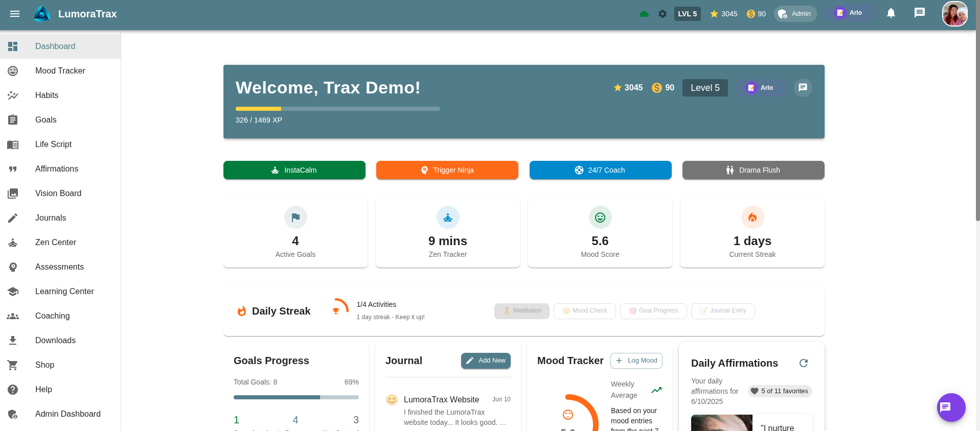Launch the InstaCalm button
980x431 pixels.
click(294, 170)
